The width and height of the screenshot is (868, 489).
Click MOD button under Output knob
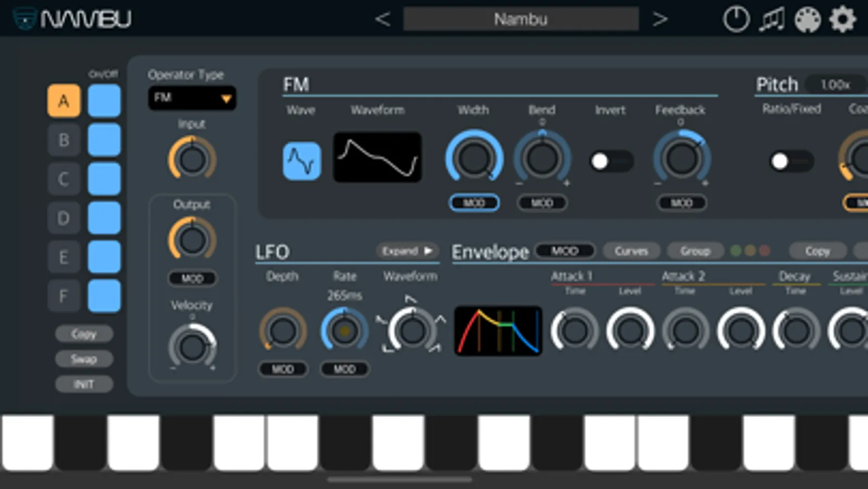[192, 278]
